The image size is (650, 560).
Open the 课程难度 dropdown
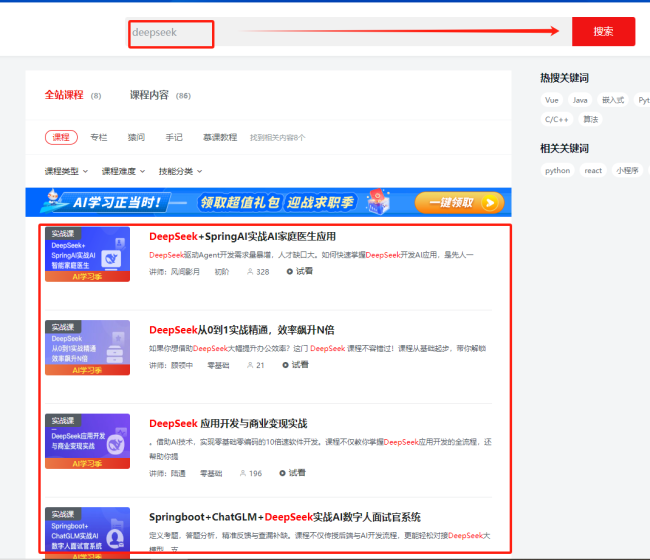coord(123,171)
